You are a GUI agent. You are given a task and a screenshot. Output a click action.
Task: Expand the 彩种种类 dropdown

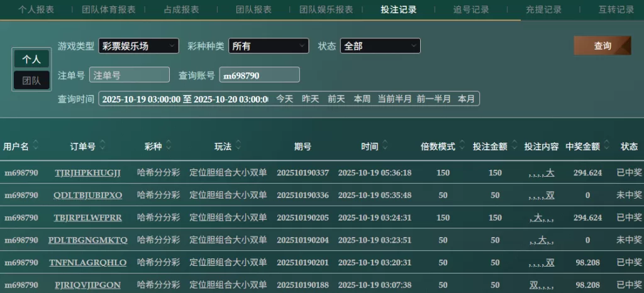pyautogui.click(x=269, y=46)
